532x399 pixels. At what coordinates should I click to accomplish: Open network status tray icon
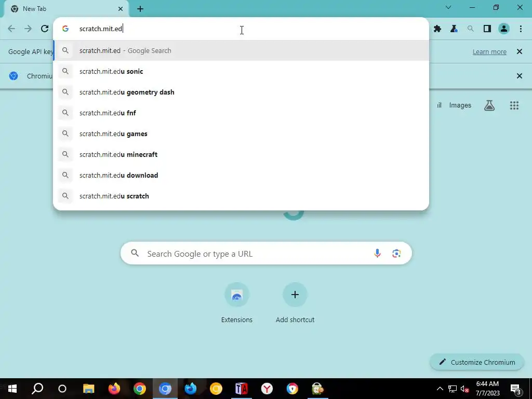(x=453, y=389)
